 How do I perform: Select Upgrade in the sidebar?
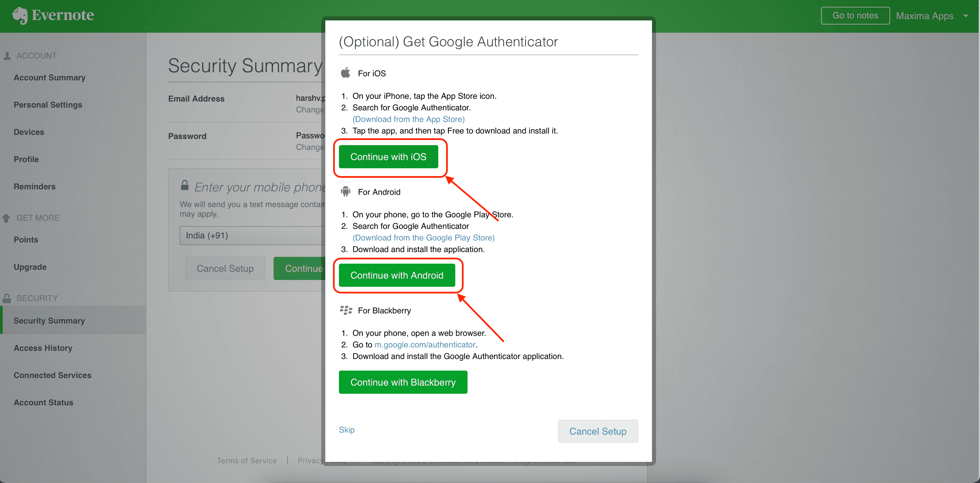(30, 267)
